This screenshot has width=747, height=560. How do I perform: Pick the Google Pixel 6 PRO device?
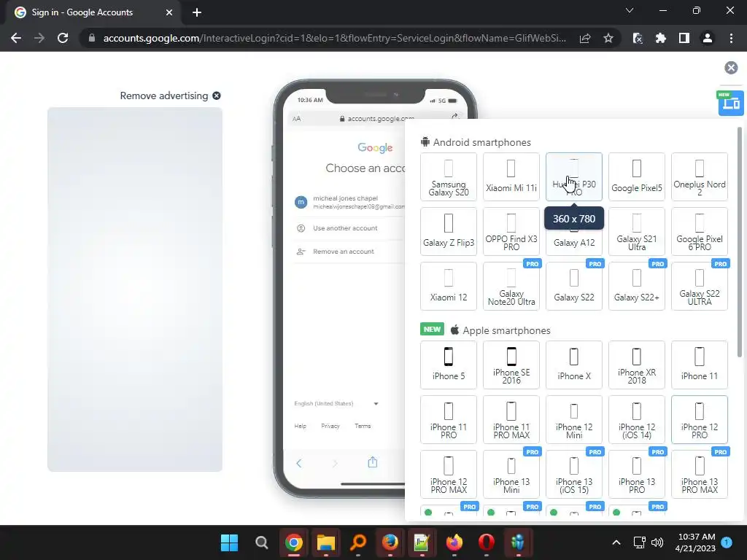click(x=700, y=231)
